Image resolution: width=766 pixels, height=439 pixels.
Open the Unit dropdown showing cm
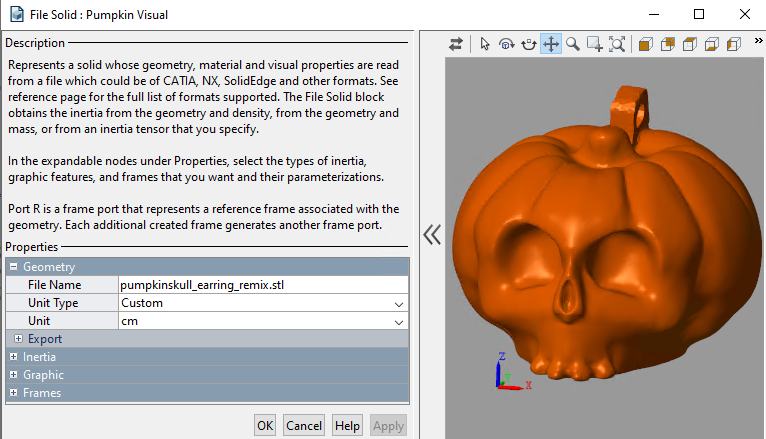pyautogui.click(x=262, y=321)
